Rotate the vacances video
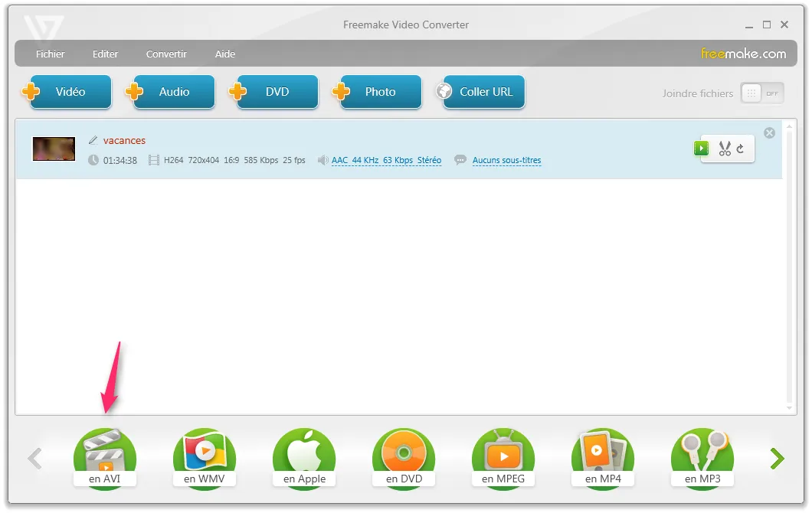Viewport: 812px width, 513px height. point(741,149)
